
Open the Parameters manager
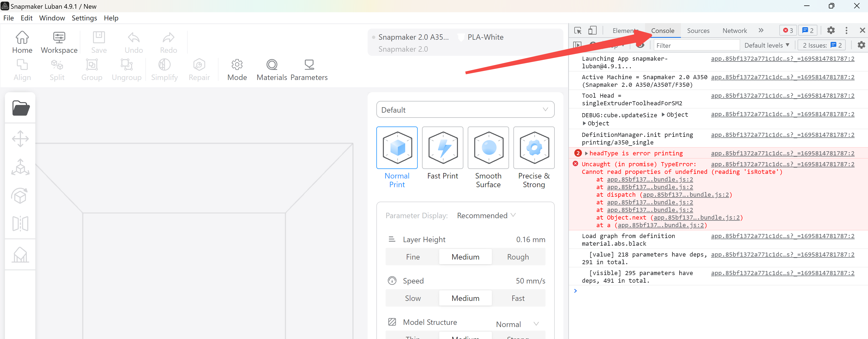(309, 70)
